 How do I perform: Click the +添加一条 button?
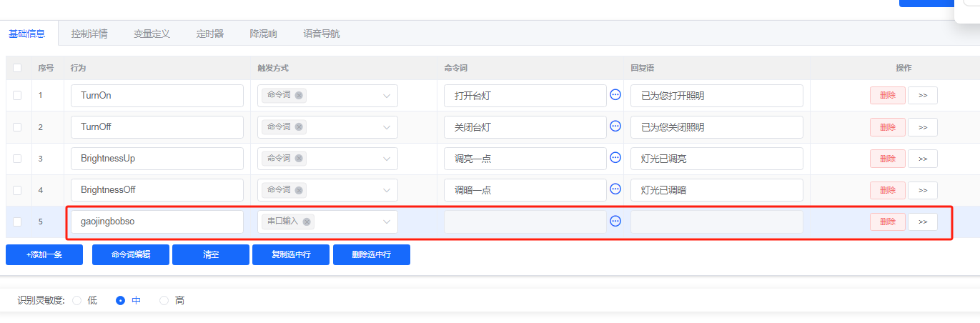44,254
